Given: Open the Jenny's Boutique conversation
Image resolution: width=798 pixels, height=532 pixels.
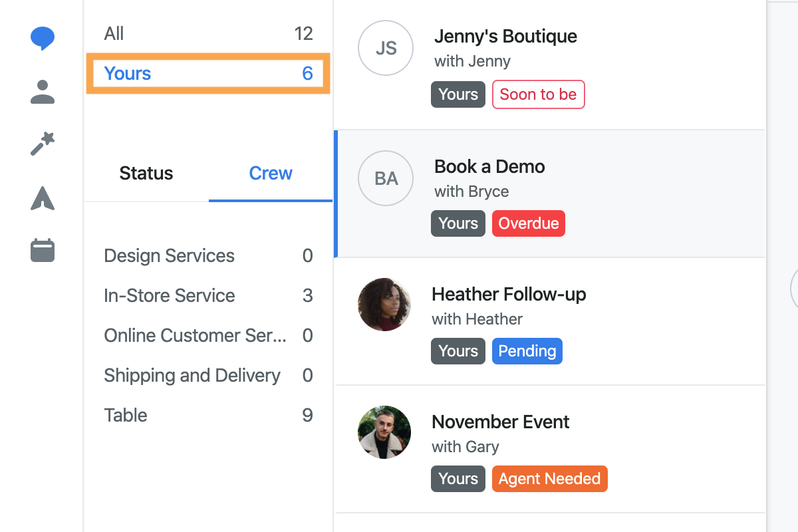Looking at the screenshot, I should point(550,66).
